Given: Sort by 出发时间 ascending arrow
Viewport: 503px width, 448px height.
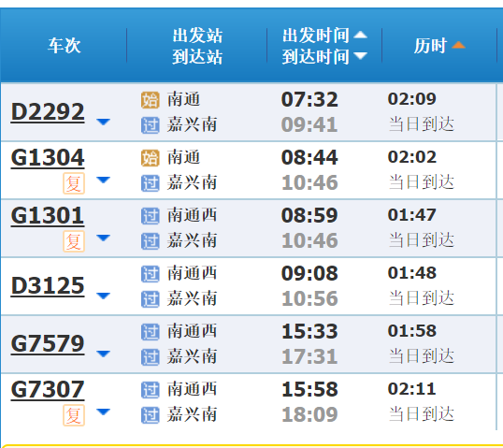Looking at the screenshot, I should tap(361, 35).
